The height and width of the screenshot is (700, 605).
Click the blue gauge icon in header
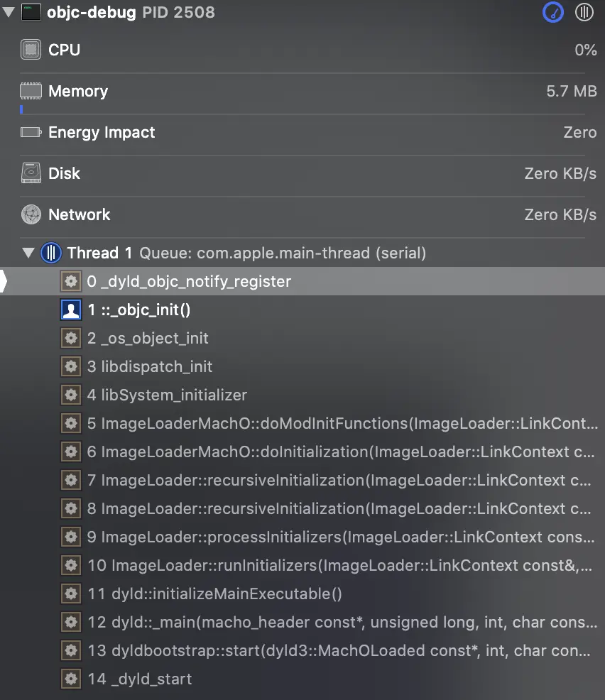[x=553, y=12]
